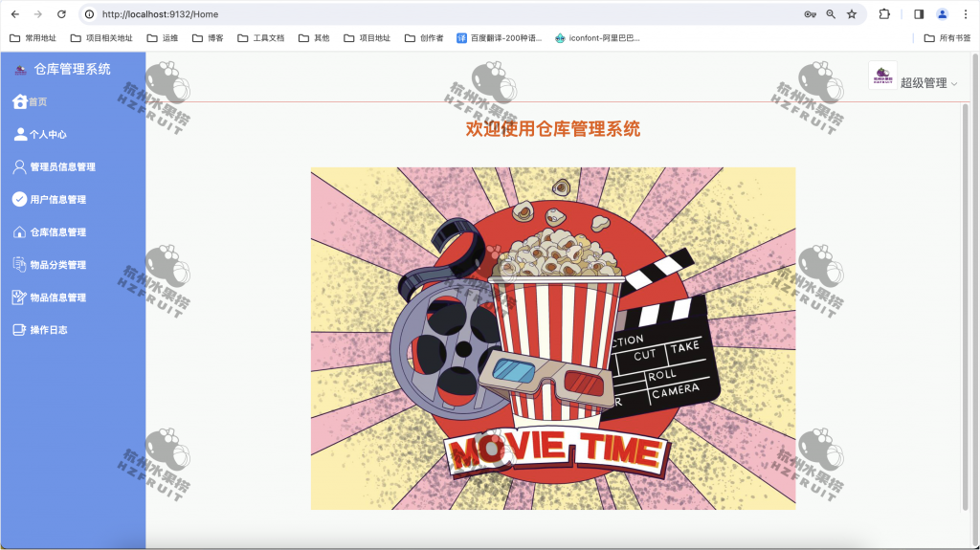Open the 项目地址 bookmark folder

point(367,38)
